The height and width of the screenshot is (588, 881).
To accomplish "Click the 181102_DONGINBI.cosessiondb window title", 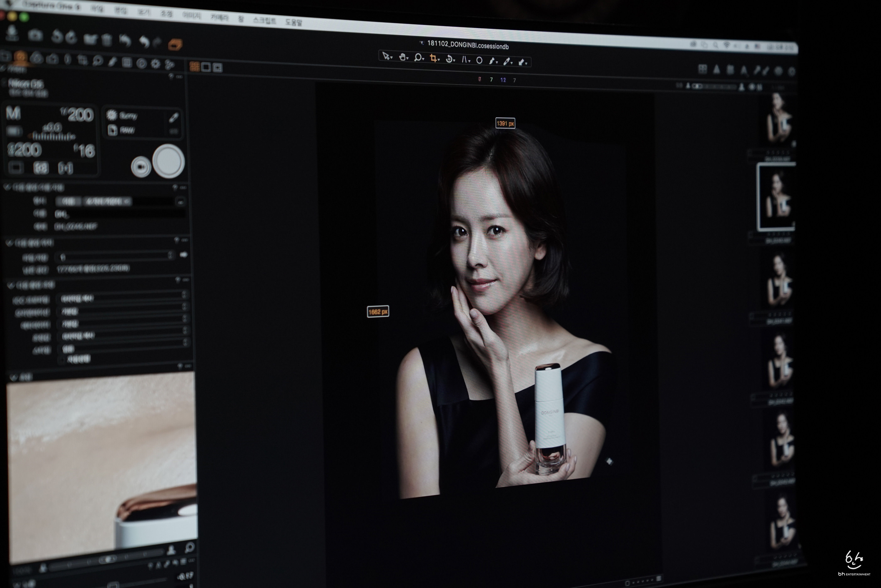I will [468, 45].
